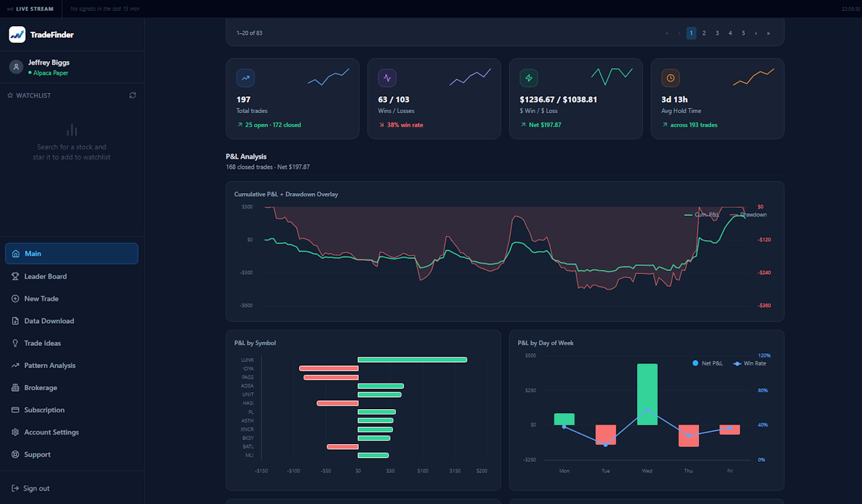Click the empty watchlist bar chart icon
This screenshot has width=862, height=504.
pyautogui.click(x=72, y=129)
